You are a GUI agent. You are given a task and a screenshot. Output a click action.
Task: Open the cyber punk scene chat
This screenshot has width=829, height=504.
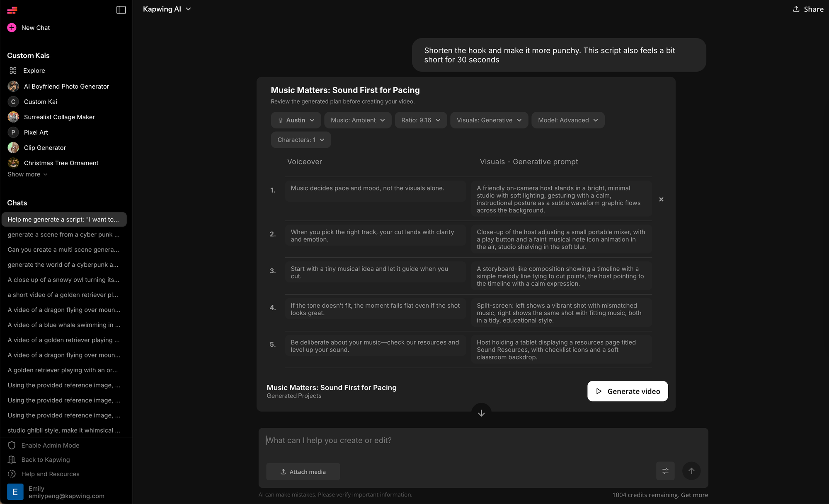tap(63, 234)
